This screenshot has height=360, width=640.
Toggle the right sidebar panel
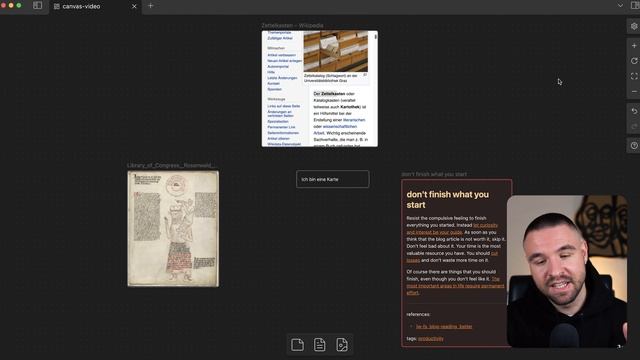coord(635,6)
